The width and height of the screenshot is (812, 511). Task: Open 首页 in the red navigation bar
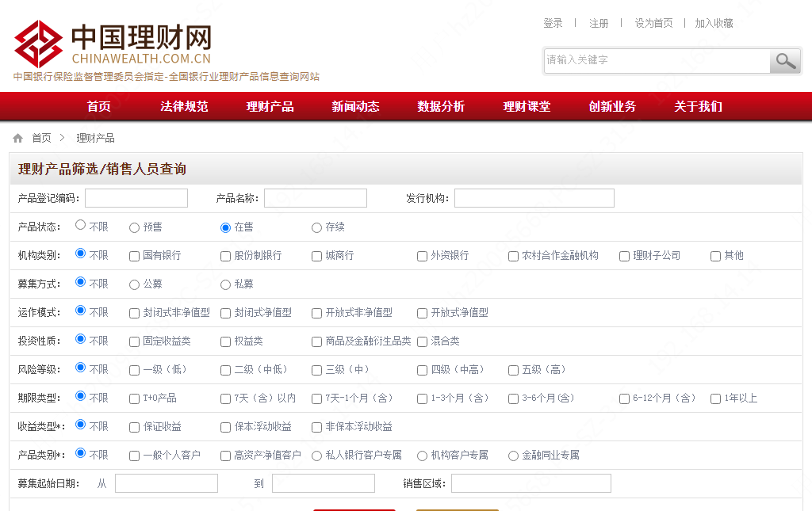(99, 106)
